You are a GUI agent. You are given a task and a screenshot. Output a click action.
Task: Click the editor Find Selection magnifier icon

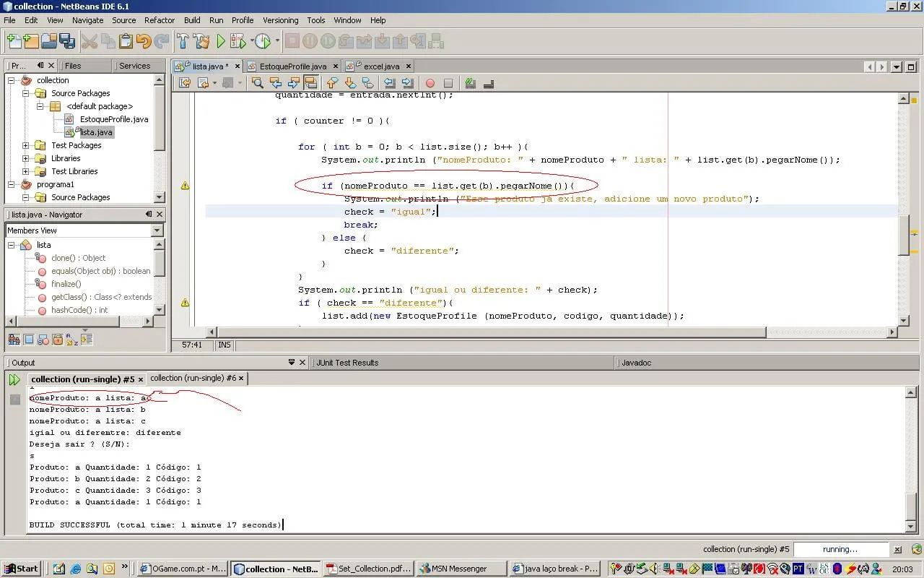pyautogui.click(x=257, y=83)
